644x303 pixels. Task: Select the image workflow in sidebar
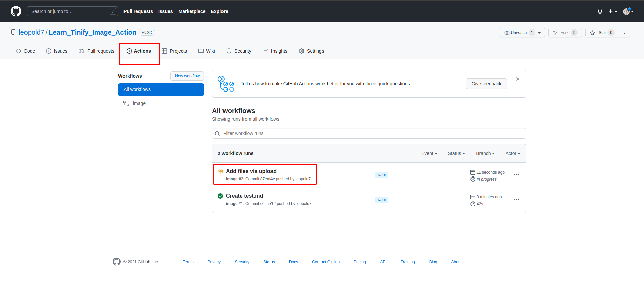click(x=139, y=103)
